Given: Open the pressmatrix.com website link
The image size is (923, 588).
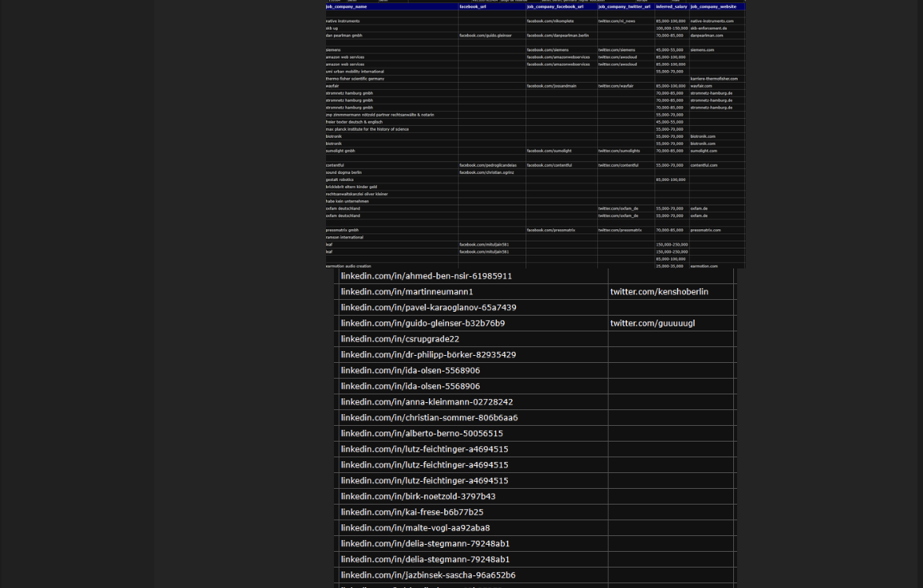Looking at the screenshot, I should pos(705,230).
